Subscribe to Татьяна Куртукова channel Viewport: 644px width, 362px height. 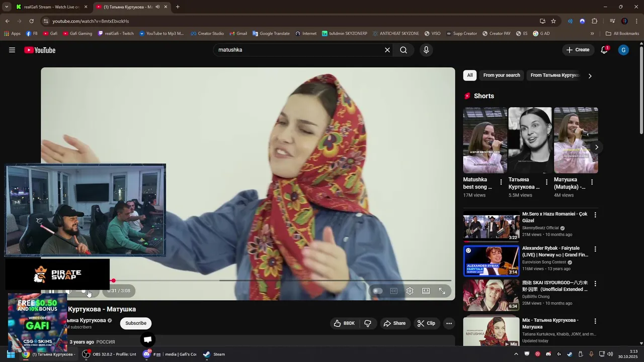point(136,323)
